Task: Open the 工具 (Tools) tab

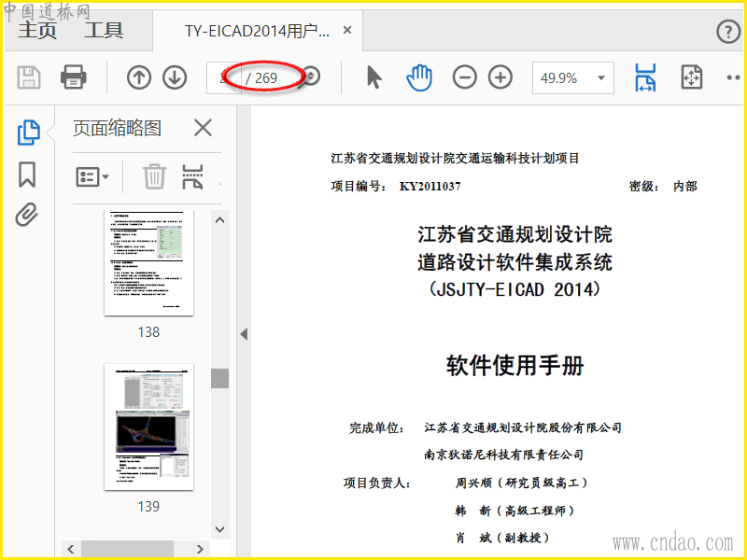Action: tap(104, 31)
